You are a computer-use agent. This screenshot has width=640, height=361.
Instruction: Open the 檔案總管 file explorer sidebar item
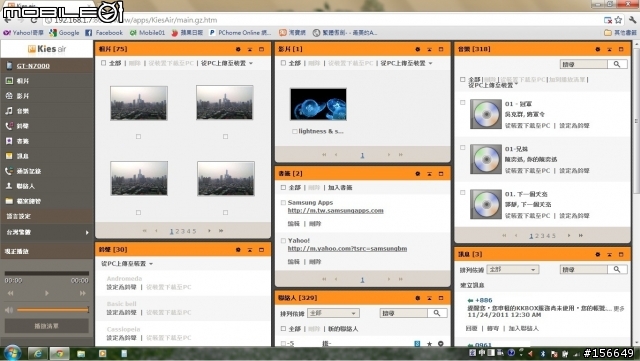tap(29, 201)
